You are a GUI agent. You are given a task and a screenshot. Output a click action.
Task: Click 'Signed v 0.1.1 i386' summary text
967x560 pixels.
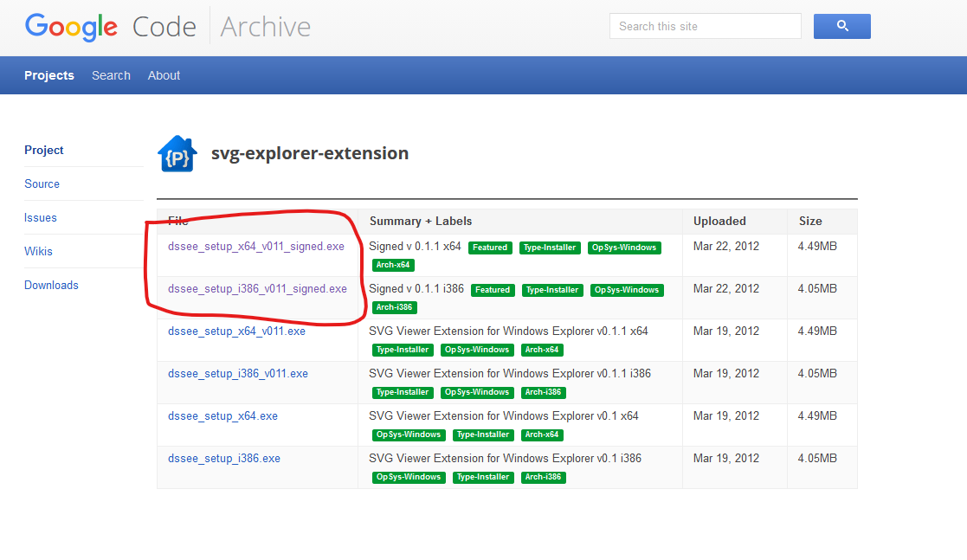(416, 288)
